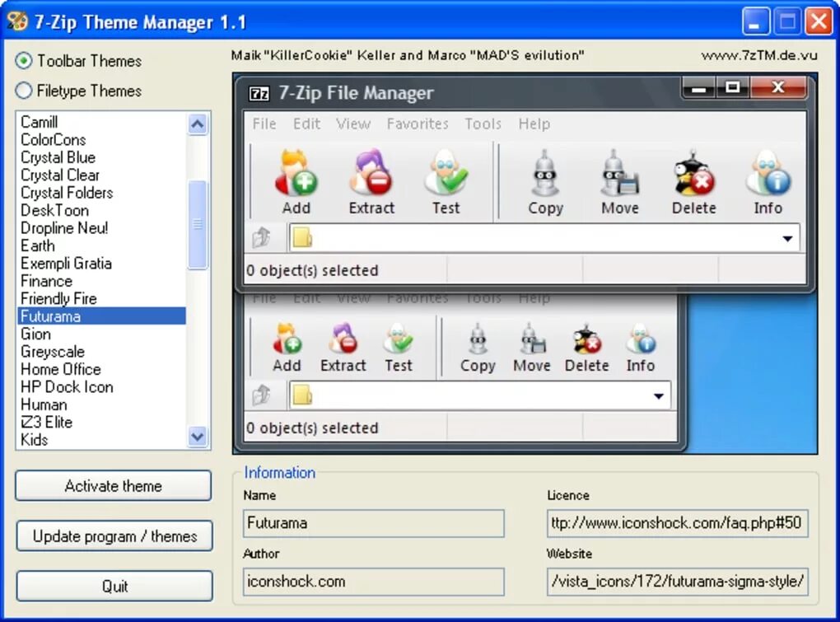Click the Website URL field
The height and width of the screenshot is (622, 840).
(677, 582)
